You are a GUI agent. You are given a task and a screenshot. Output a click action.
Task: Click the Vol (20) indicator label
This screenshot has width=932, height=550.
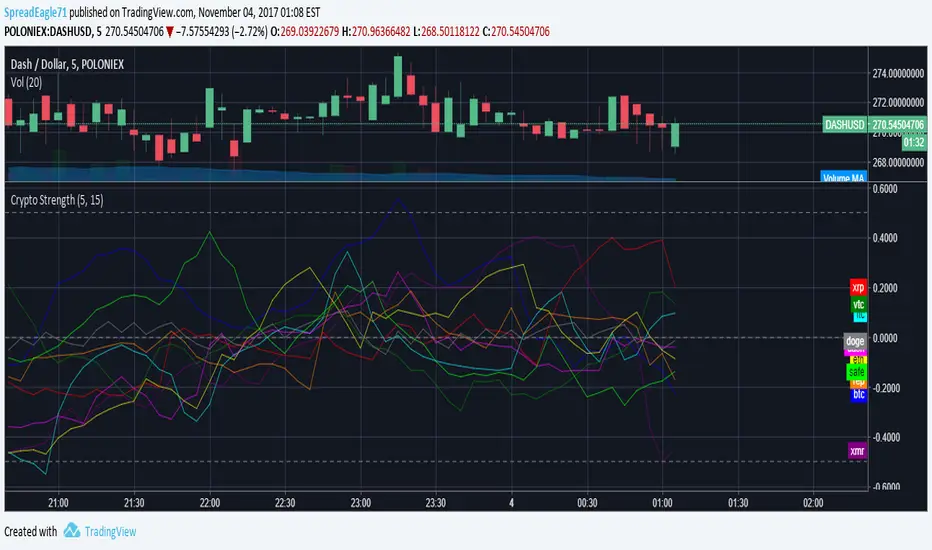pos(26,82)
